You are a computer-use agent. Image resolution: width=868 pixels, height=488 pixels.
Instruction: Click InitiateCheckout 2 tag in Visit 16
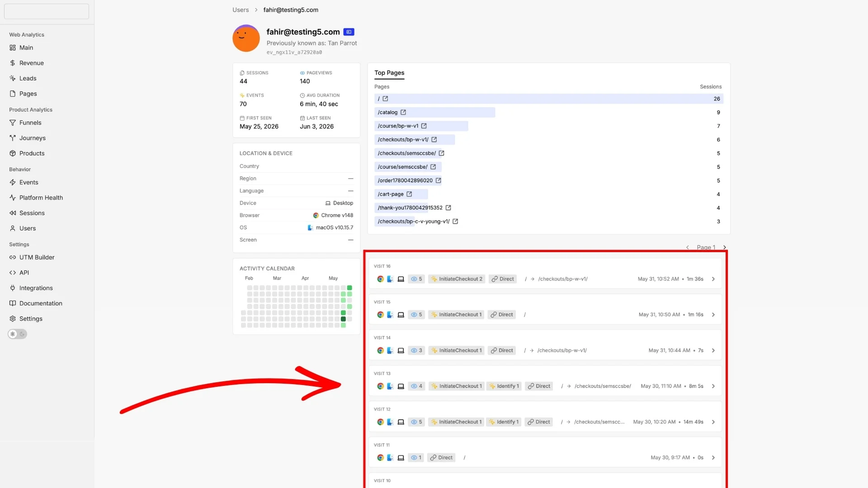pyautogui.click(x=457, y=279)
